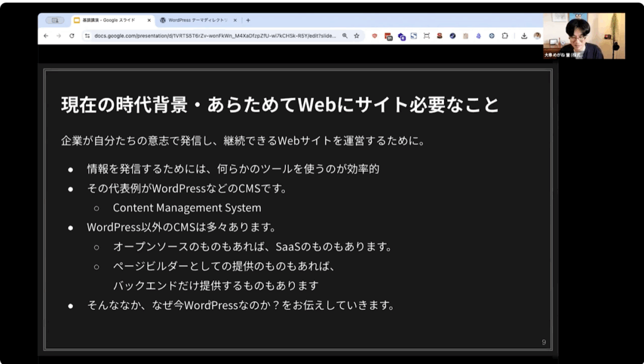Click the purple badge extension icon

(x=401, y=36)
